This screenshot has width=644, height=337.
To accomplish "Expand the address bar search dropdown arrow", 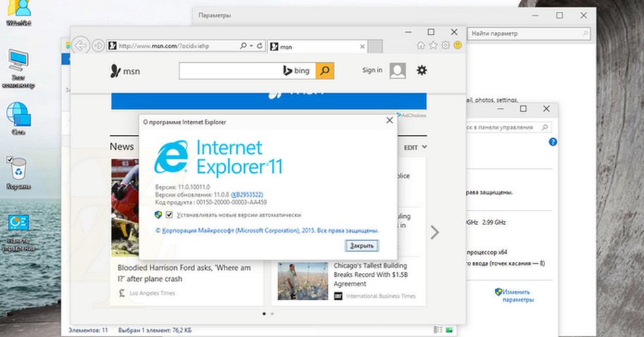I will [x=251, y=46].
